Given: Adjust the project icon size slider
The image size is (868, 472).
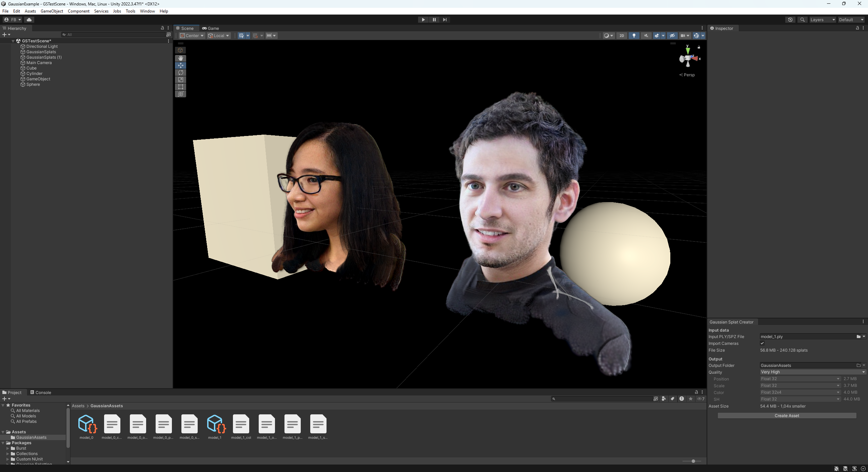Looking at the screenshot, I should (x=693, y=461).
